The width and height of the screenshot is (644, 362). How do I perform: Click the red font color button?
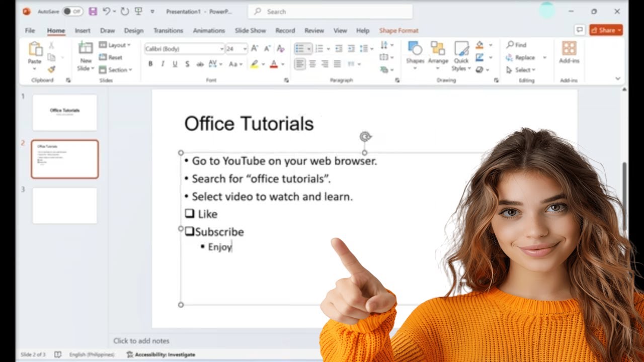point(274,64)
